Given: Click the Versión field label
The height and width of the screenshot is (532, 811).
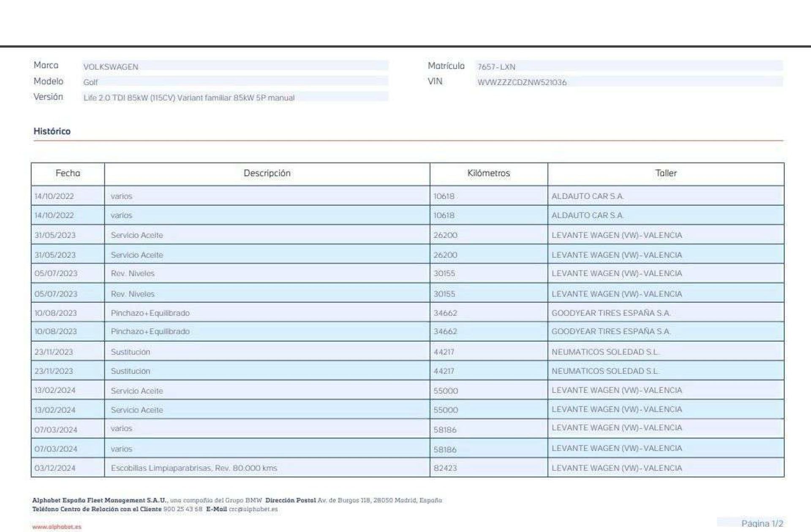Looking at the screenshot, I should point(48,97).
